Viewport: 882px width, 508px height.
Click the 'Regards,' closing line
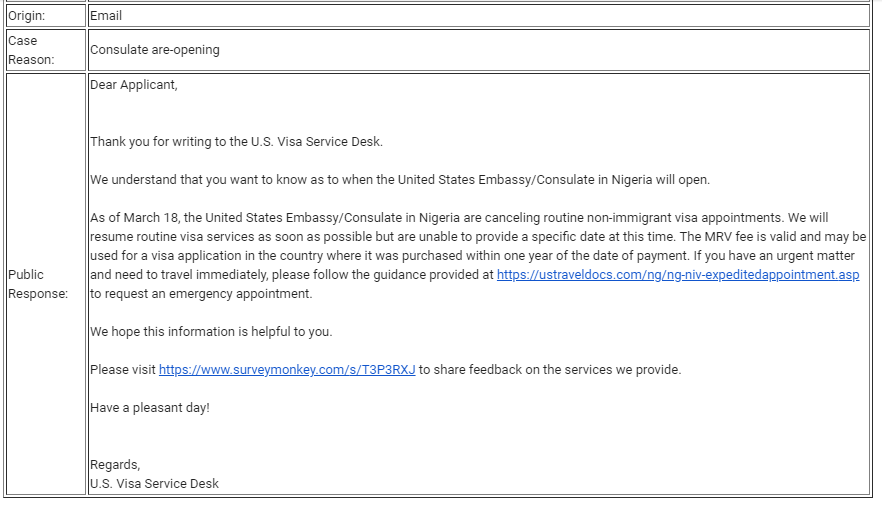point(115,465)
